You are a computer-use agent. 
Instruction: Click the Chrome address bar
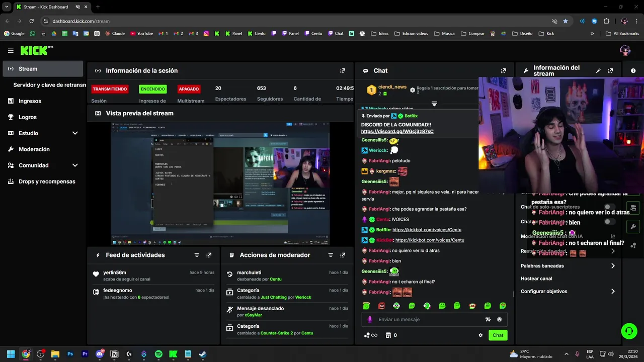pyautogui.click(x=297, y=21)
